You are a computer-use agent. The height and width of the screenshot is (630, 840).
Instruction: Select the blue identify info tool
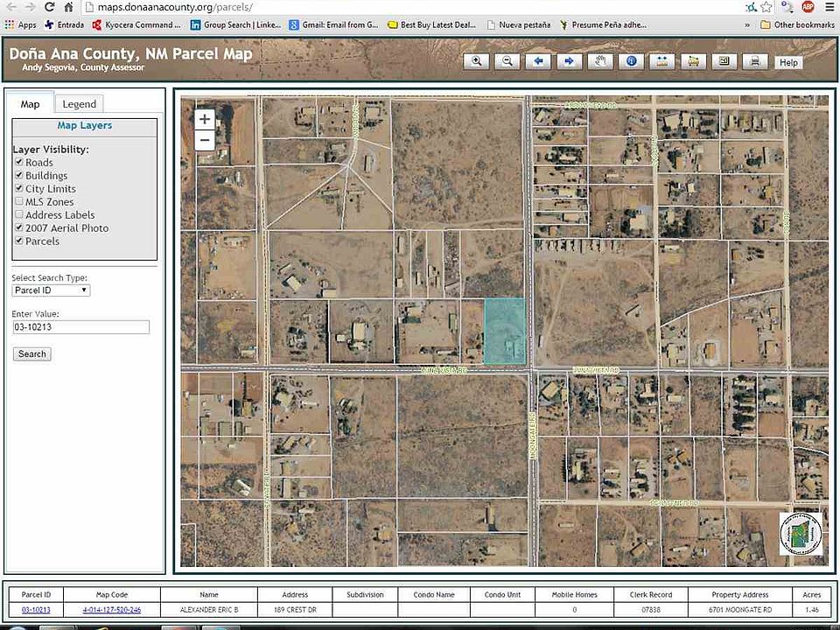631,61
